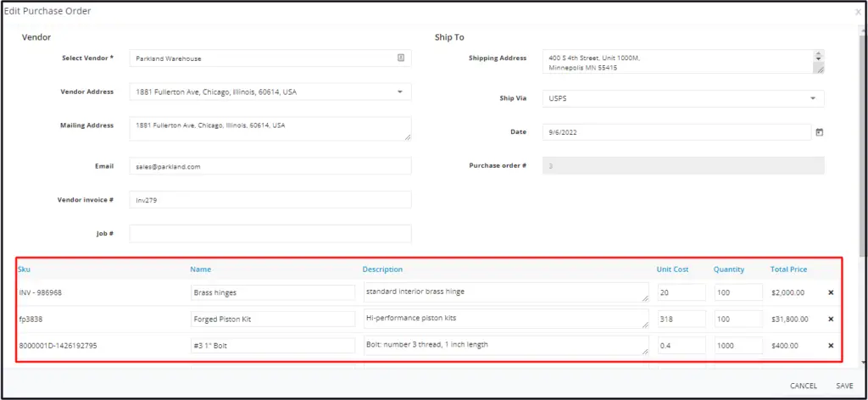Focus the Select Vendor field

(270, 58)
